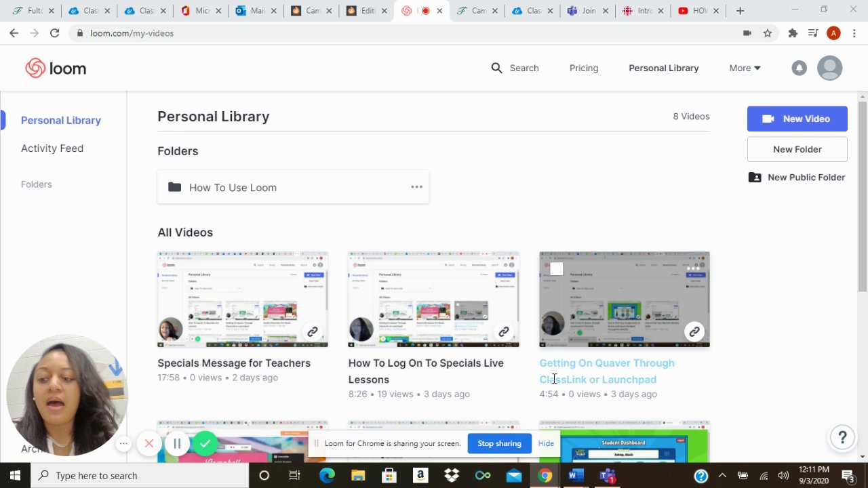Screen dimensions: 868x488
Task: Open Specials Message for Teachers title
Action: [x=234, y=363]
